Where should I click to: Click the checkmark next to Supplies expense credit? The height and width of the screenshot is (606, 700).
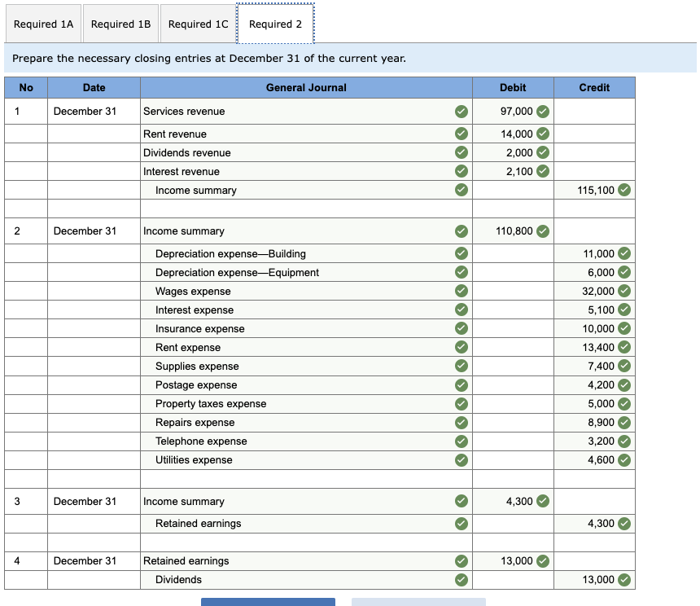[x=624, y=367]
